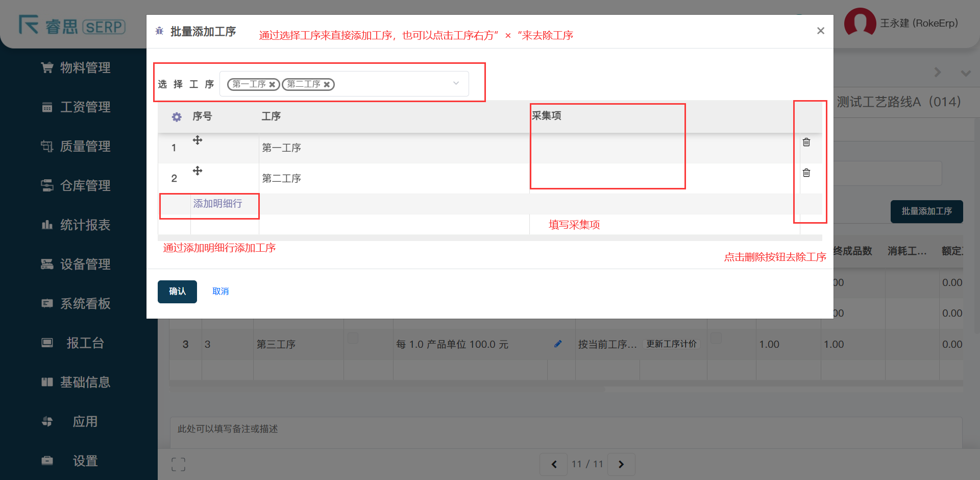Click the 取消 link

(x=220, y=291)
